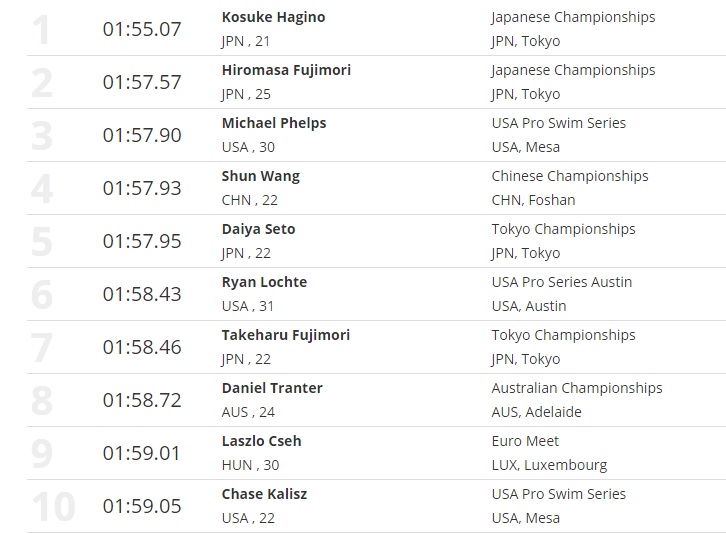
Task: Open the Euro Meet entry
Action: (x=525, y=441)
